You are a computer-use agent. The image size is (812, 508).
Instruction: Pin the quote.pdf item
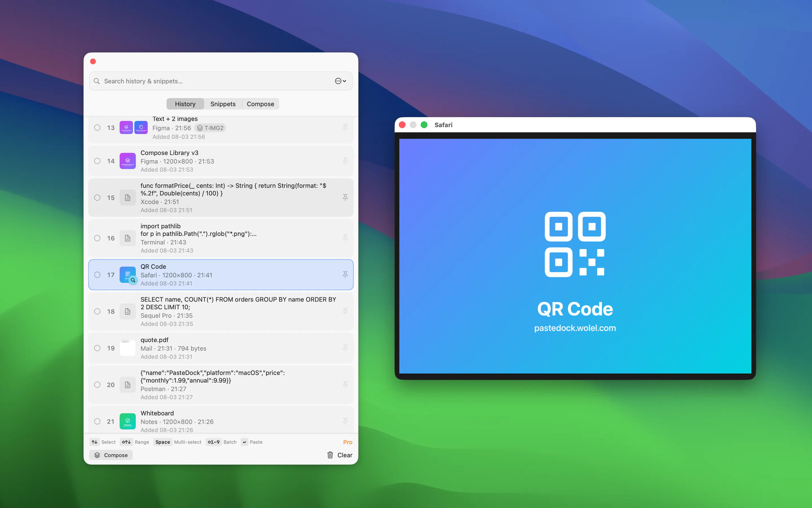(345, 348)
